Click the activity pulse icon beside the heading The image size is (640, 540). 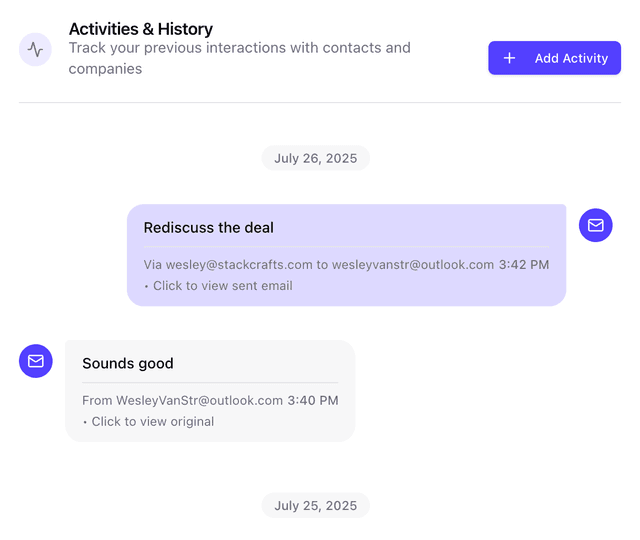[36, 49]
